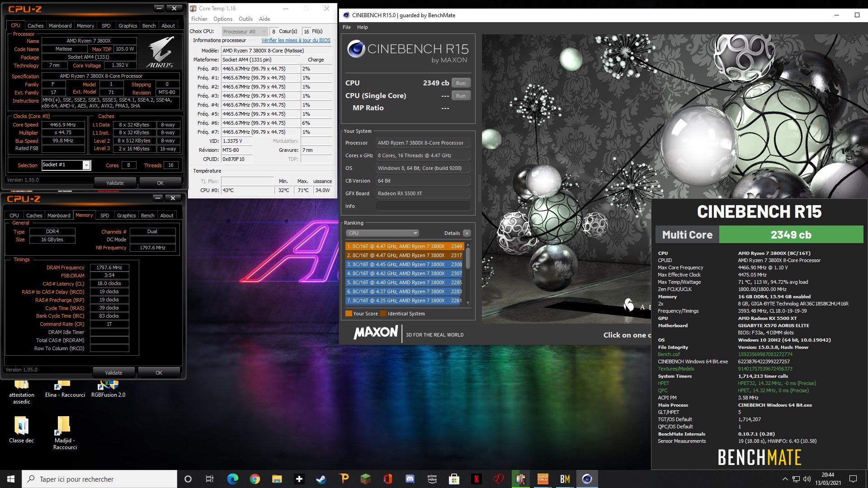Open the About tab in bottom CPU-Z window
The height and width of the screenshot is (488, 868).
167,216
